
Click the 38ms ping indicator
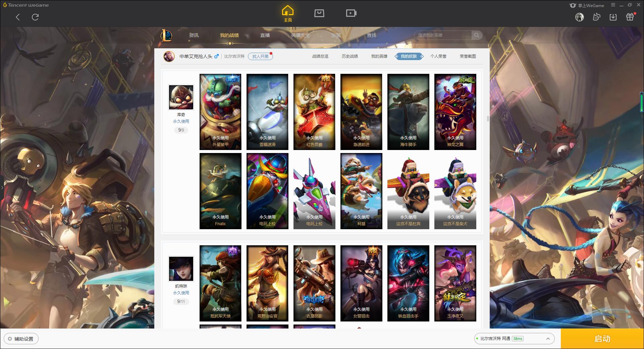pyautogui.click(x=518, y=339)
